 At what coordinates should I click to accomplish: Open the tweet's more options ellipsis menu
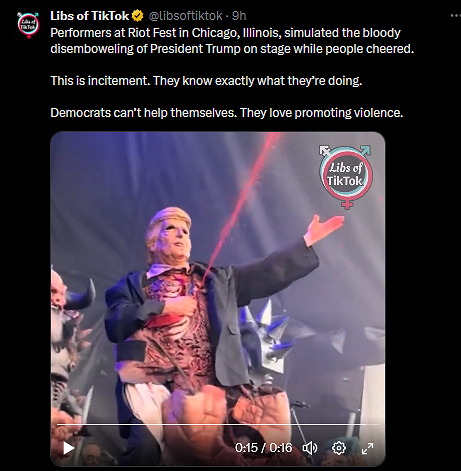click(x=455, y=15)
